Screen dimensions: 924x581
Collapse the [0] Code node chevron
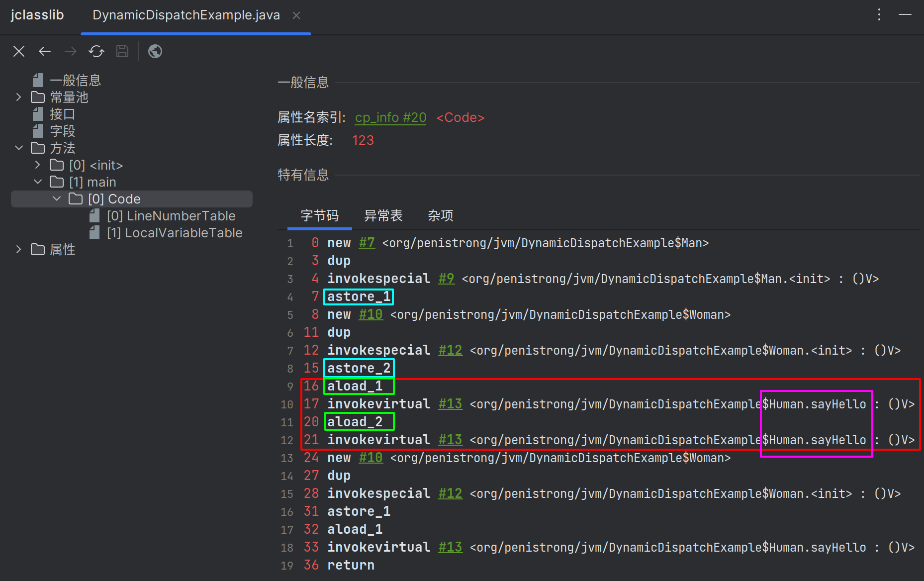[57, 198]
